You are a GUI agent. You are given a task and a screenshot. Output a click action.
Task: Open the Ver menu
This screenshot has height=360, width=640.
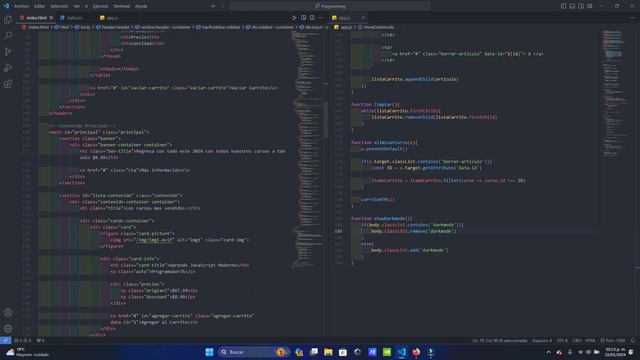pos(76,6)
